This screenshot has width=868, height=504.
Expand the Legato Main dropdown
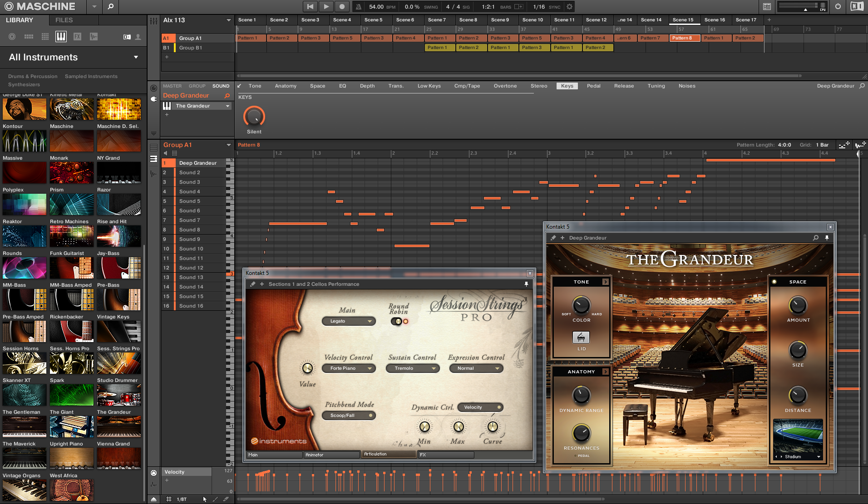348,321
